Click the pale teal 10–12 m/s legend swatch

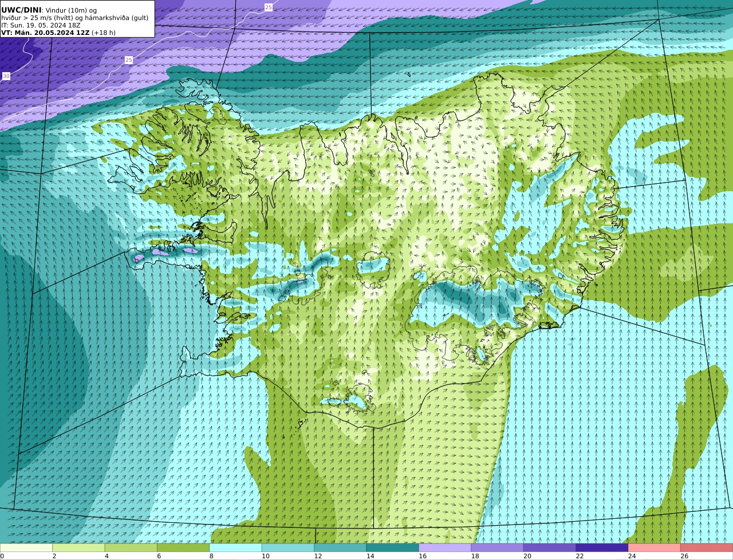[288, 547]
